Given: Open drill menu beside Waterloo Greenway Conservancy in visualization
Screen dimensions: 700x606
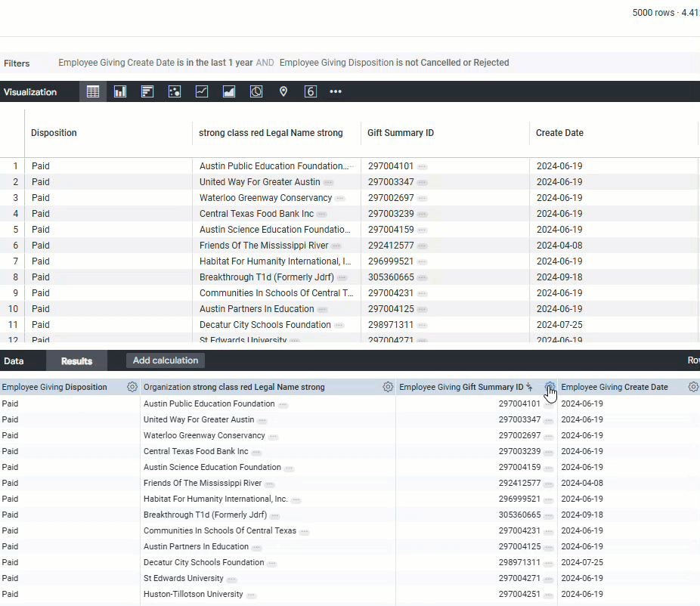Looking at the screenshot, I should point(339,199).
